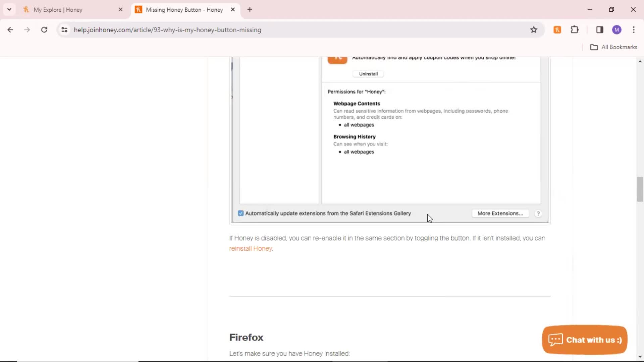This screenshot has height=362, width=644.
Task: Click the bookmark star icon in address bar
Action: click(x=533, y=29)
